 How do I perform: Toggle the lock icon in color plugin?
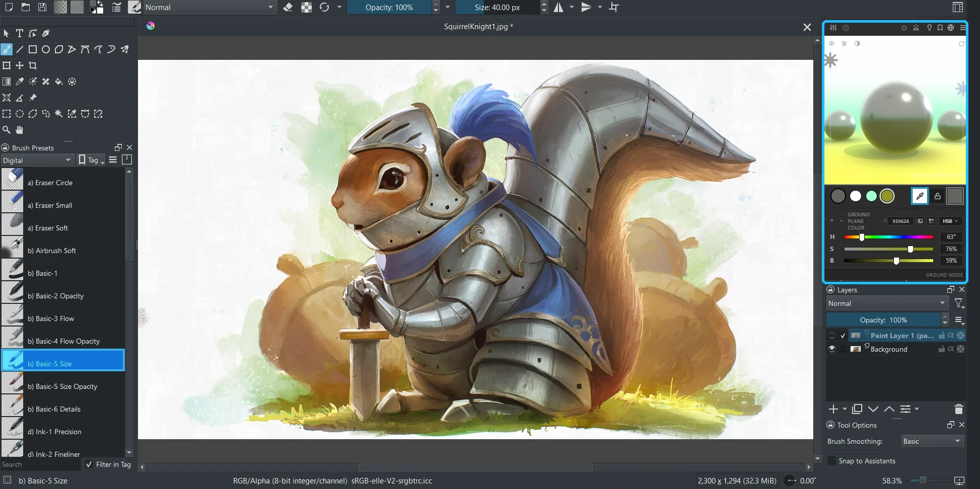point(937,196)
